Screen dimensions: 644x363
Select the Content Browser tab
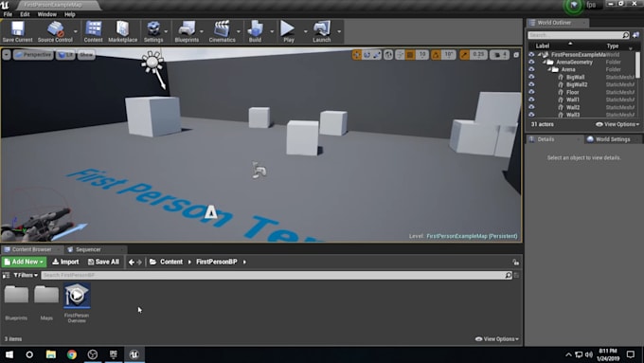pos(31,249)
